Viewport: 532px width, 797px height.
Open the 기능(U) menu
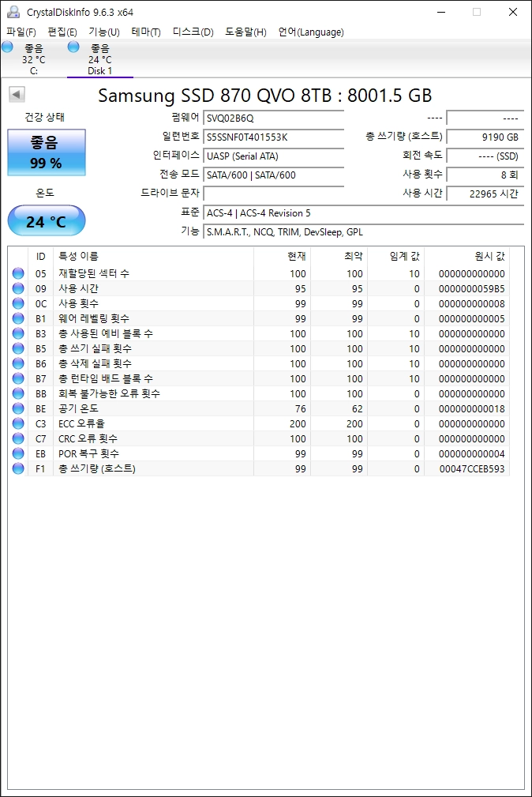pyautogui.click(x=104, y=32)
